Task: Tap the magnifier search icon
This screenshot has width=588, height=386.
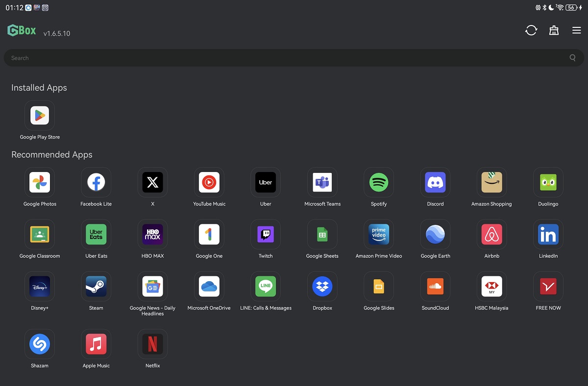Action: 573,58
